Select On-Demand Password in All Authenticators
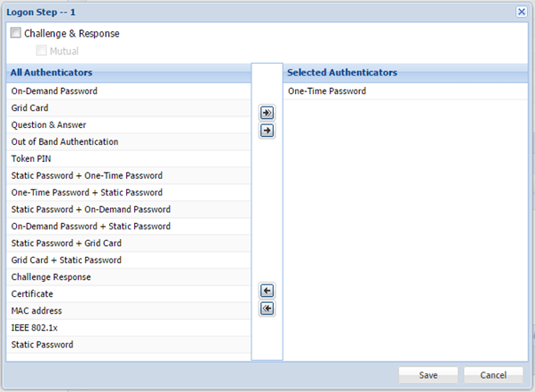Viewport: 535px width, 392px height. [54, 91]
